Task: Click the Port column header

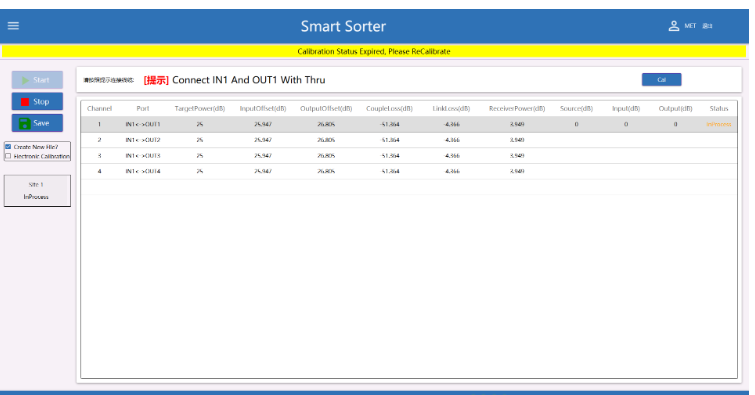Action: 143,108
